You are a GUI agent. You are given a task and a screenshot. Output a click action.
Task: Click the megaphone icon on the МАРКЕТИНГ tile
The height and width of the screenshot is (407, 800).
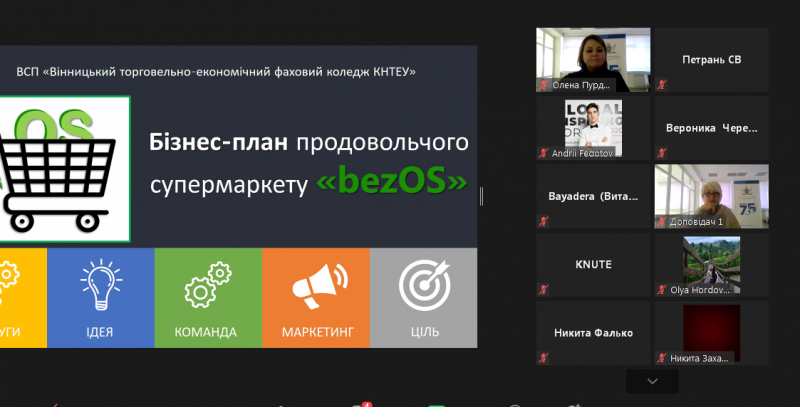coord(320,286)
